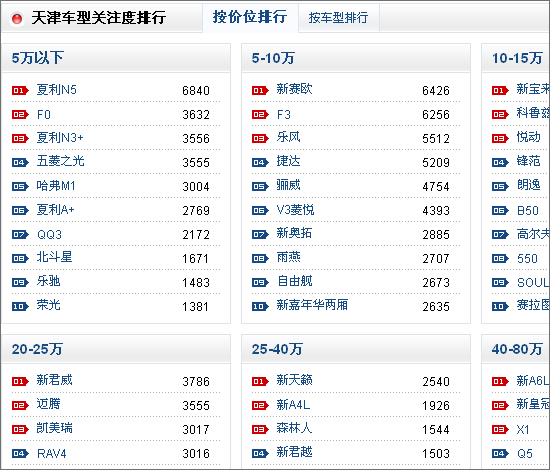
Task: Click the blue 08 badge next to 550
Action: (500, 258)
